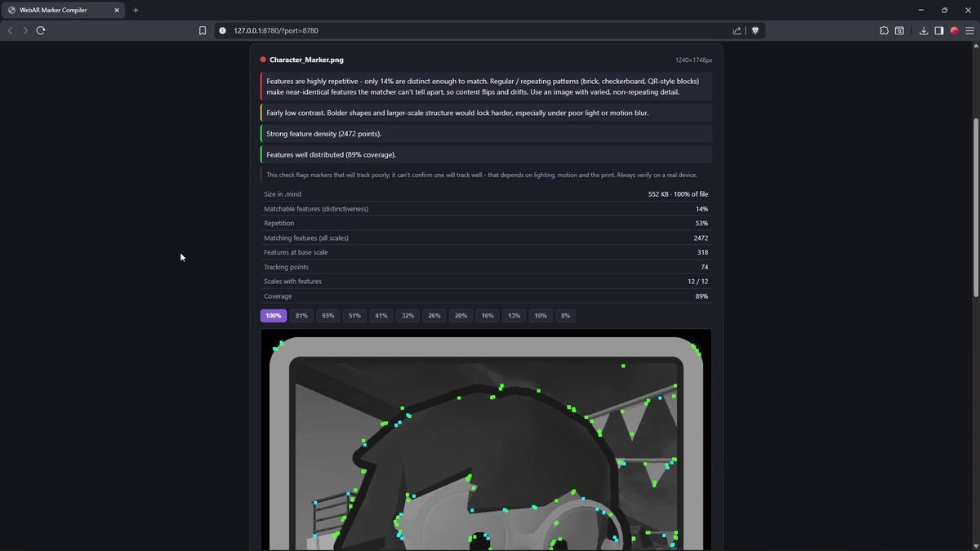The image size is (980, 551).
Task: Minimize the browser window
Action: [921, 10]
